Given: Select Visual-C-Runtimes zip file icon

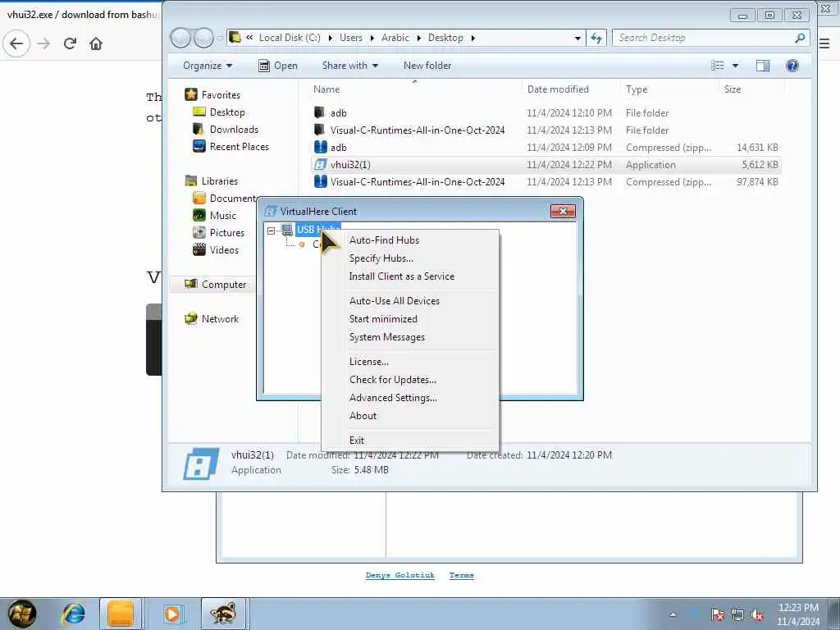Looking at the screenshot, I should tap(321, 181).
